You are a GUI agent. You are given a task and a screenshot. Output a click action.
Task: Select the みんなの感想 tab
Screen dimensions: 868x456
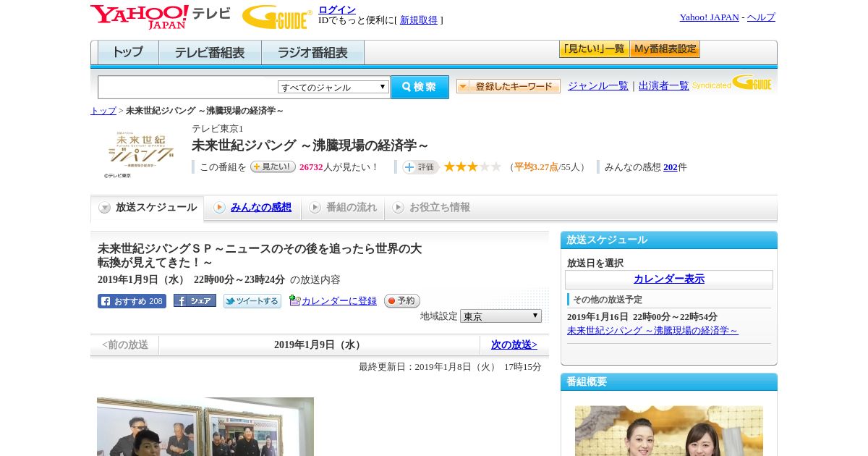(252, 208)
